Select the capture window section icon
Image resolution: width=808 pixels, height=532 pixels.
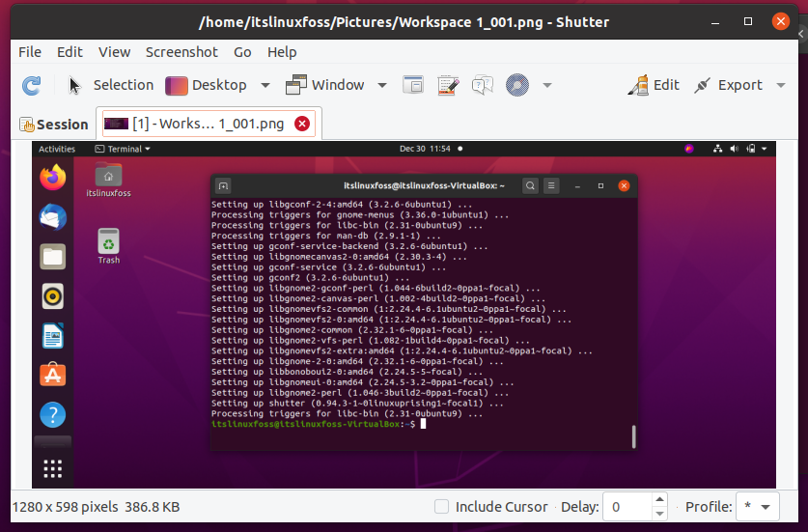click(x=413, y=85)
